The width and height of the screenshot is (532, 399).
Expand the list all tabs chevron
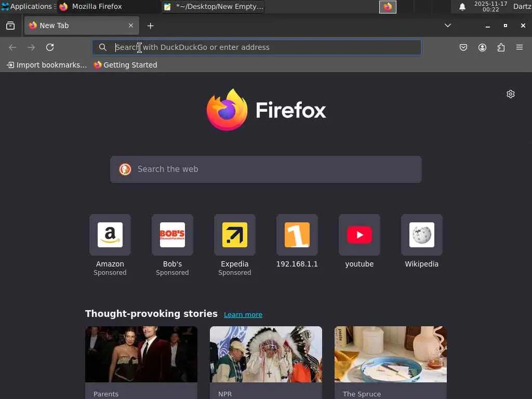click(447, 25)
